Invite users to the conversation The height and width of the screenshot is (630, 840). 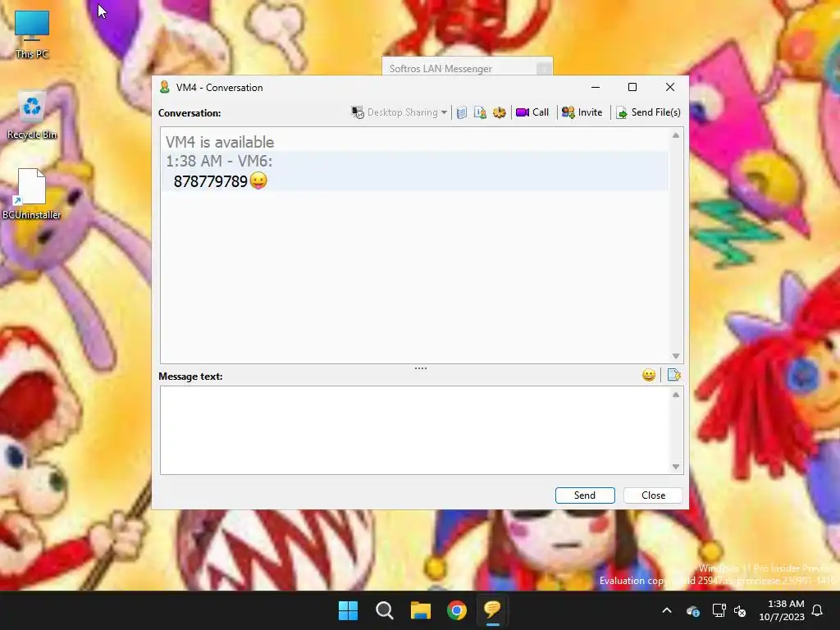582,112
